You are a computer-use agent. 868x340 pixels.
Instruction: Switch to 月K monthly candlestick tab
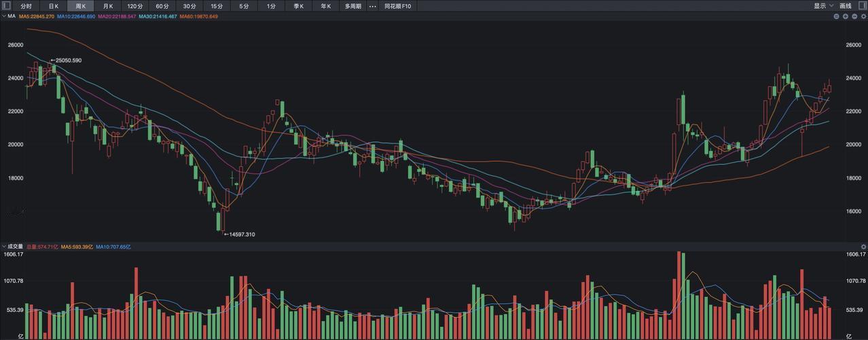pos(107,5)
